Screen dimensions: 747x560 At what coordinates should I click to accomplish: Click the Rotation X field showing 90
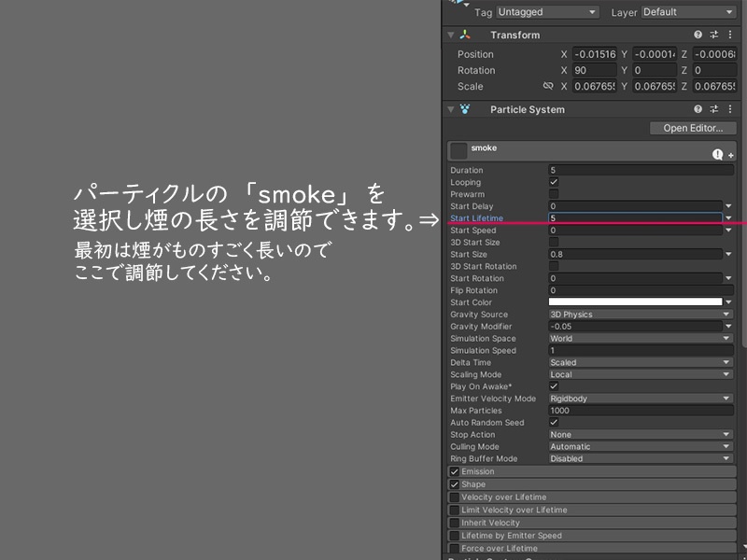click(x=594, y=71)
